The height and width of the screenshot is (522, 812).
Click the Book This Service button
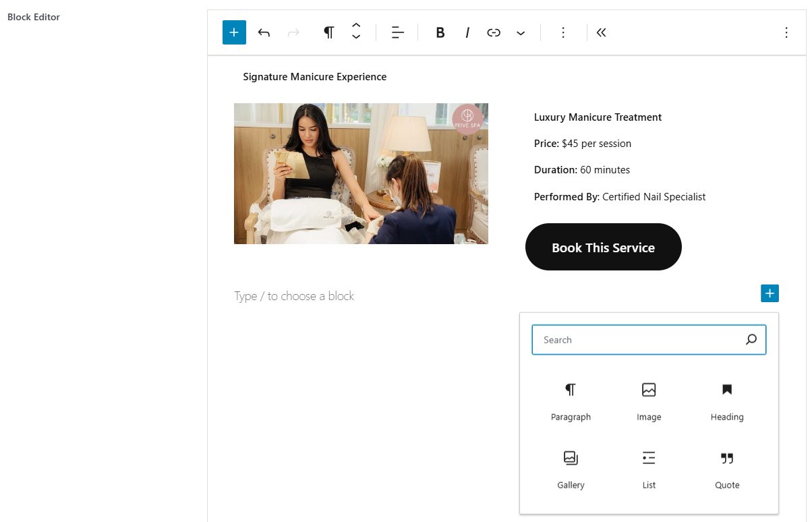click(x=603, y=247)
